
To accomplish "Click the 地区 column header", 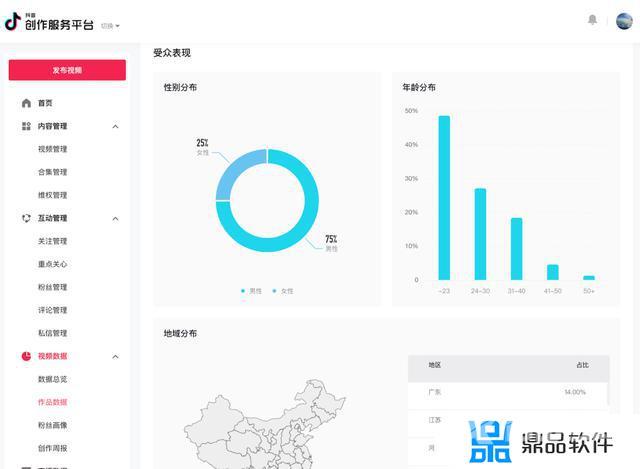I will (435, 365).
